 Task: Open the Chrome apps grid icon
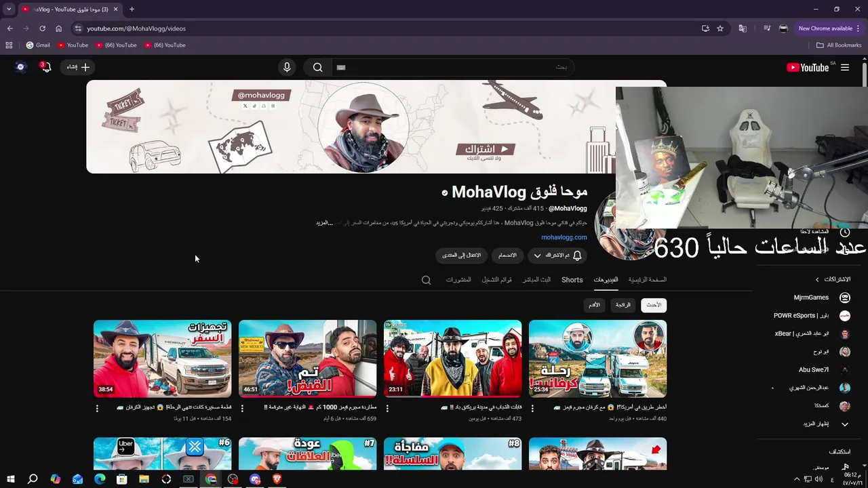pos(9,45)
